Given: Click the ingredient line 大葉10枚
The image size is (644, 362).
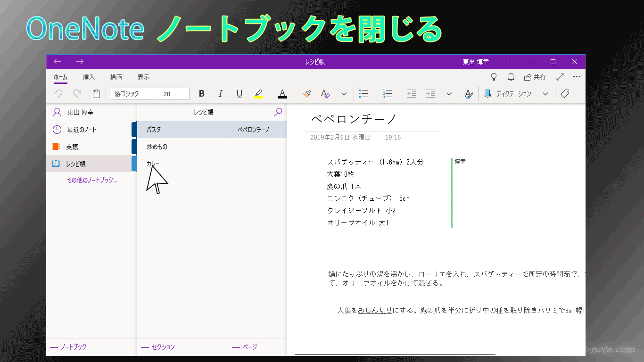Looking at the screenshot, I should 341,174.
